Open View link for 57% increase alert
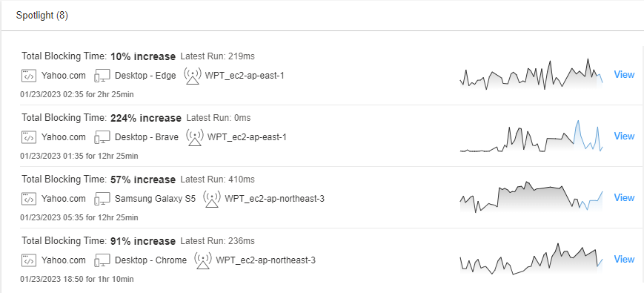644x293 pixels. pos(624,197)
